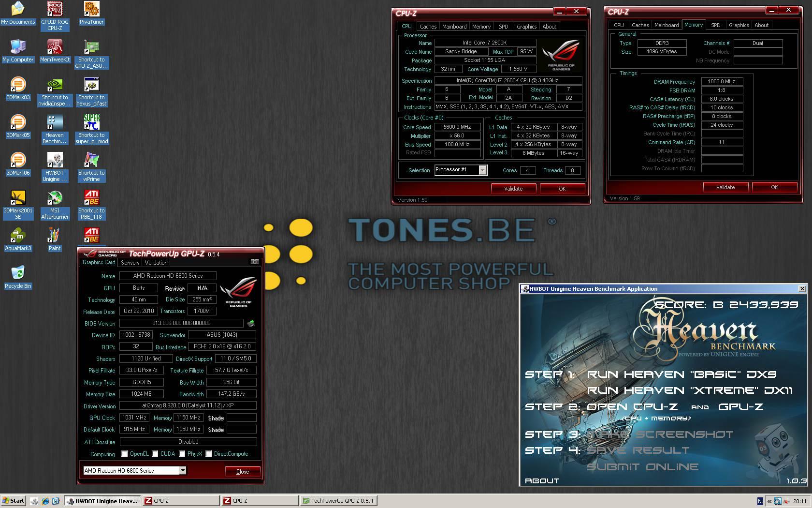Open Shortcut to GPU-Z_ASUS icon
The image size is (812, 508).
[x=91, y=54]
